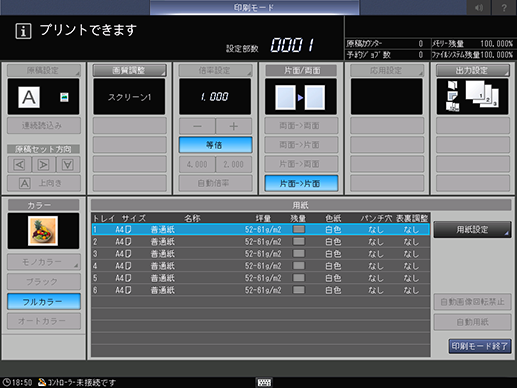Click the 上向き orientation button
The image size is (517, 388).
point(44,183)
